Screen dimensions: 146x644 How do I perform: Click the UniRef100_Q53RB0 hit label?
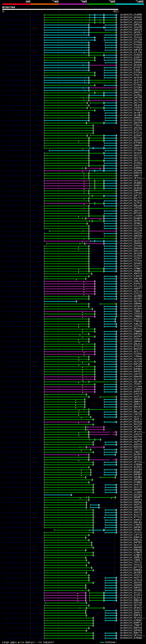tap(131, 183)
